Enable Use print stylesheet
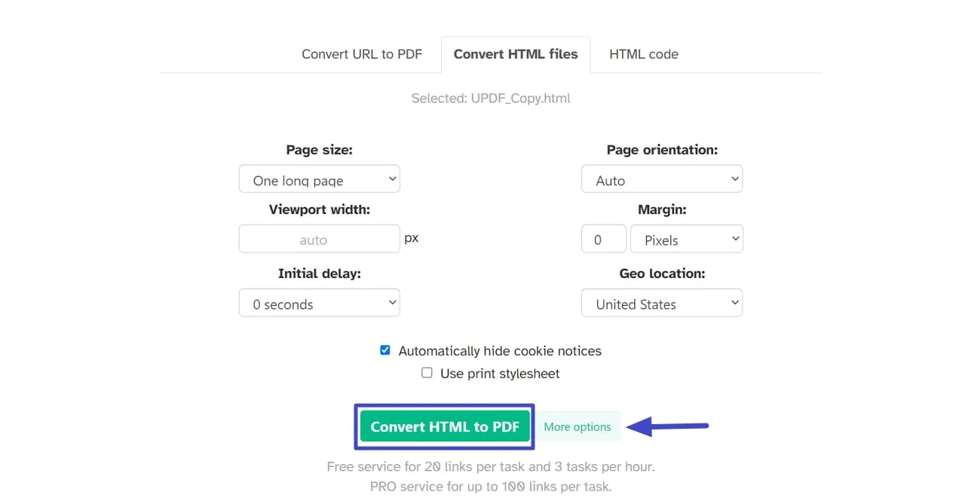The image size is (980, 498). click(427, 372)
